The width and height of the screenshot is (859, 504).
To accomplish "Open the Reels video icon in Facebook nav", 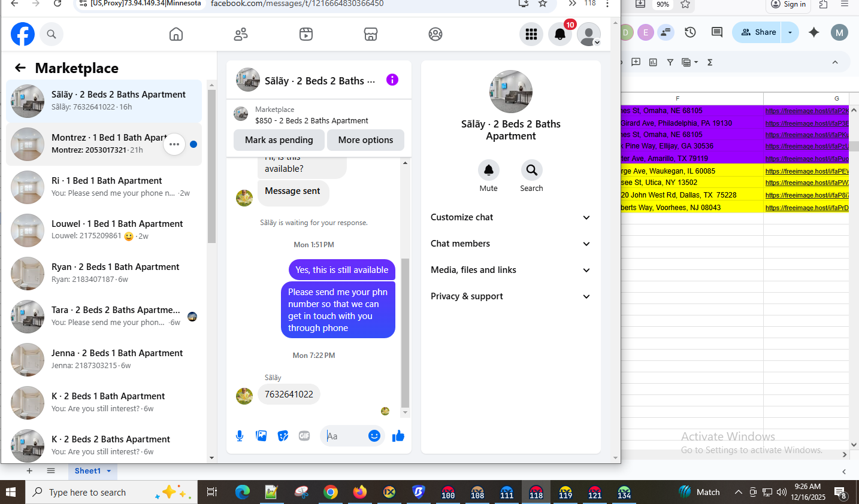I will coord(306,34).
